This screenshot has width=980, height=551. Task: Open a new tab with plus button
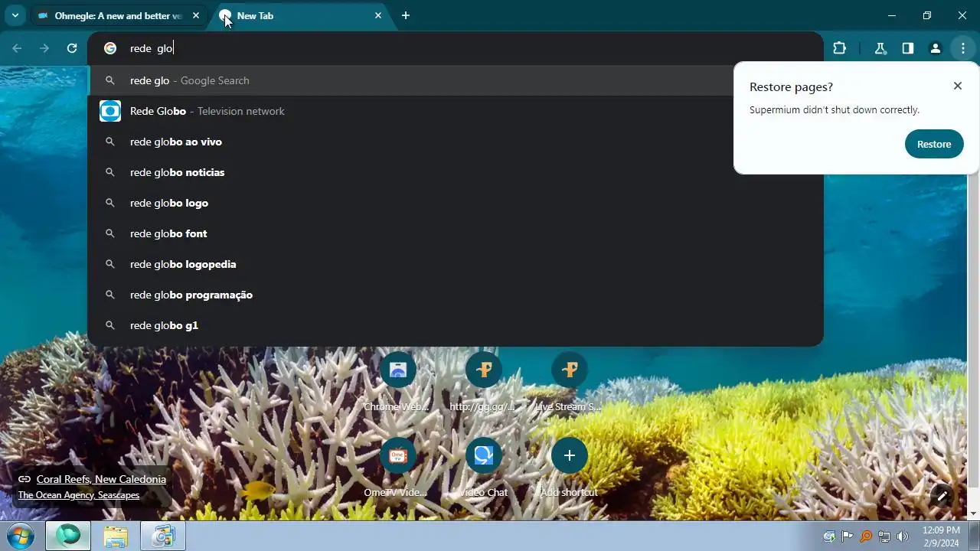pos(406,15)
